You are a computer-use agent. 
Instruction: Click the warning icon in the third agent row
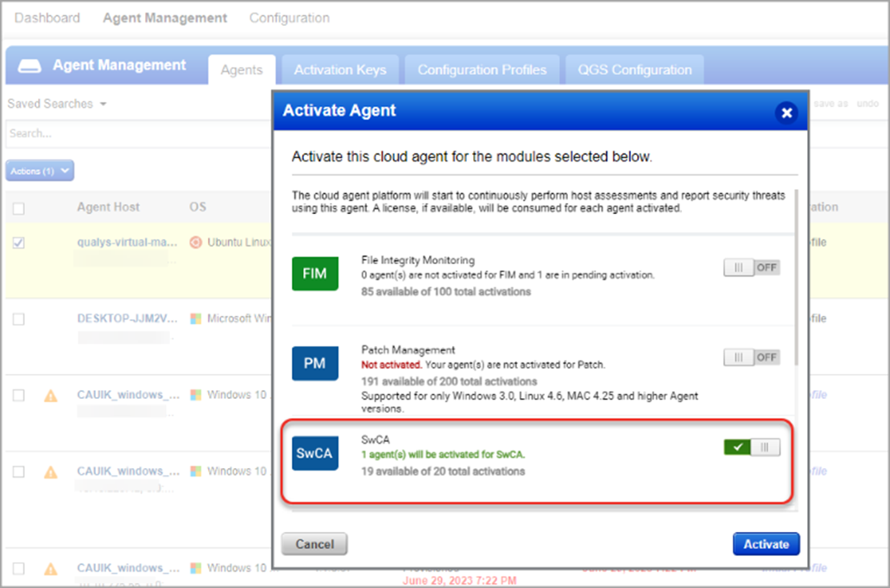click(51, 395)
